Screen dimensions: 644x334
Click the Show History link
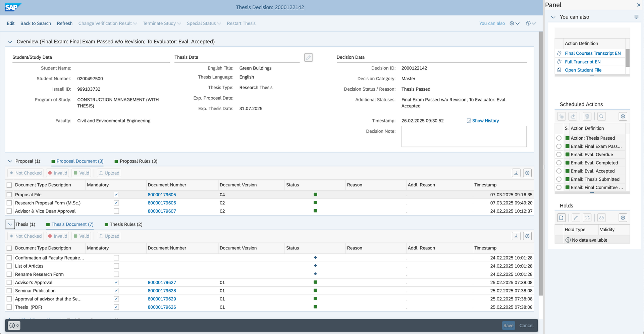point(485,121)
